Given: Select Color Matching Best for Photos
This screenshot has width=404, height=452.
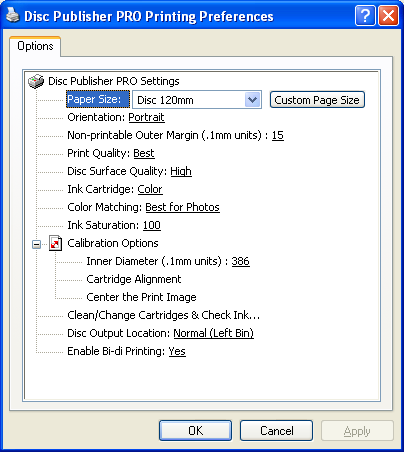Looking at the screenshot, I should pyautogui.click(x=182, y=207).
